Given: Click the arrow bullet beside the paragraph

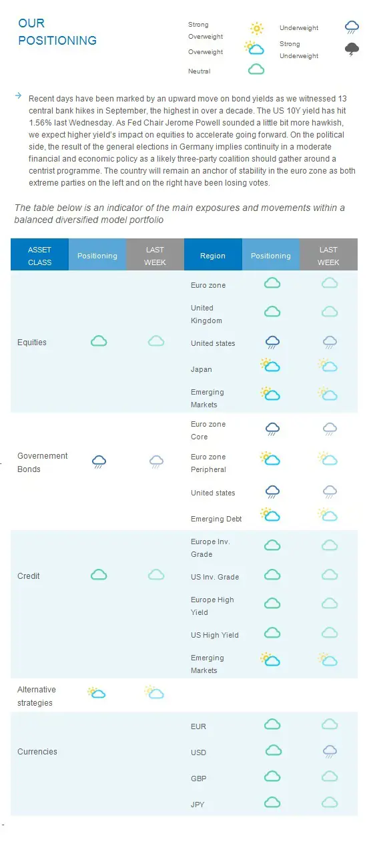Looking at the screenshot, I should pyautogui.click(x=18, y=96).
